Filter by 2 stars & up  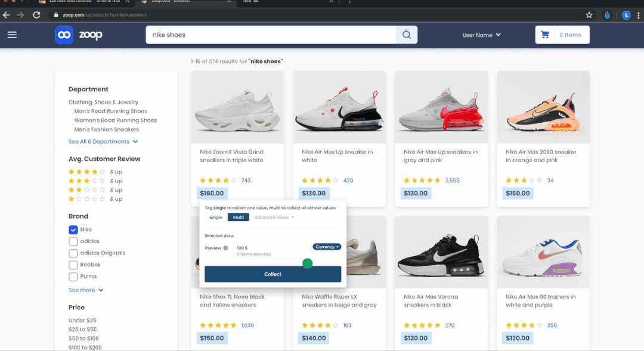(95, 190)
